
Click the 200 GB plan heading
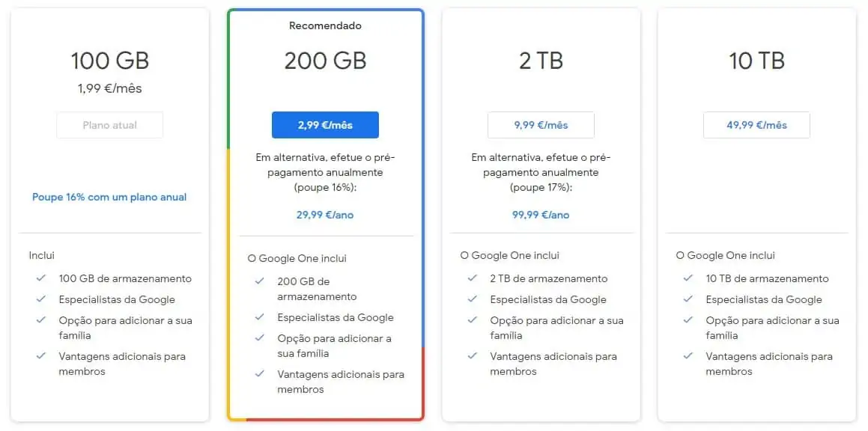click(x=325, y=61)
